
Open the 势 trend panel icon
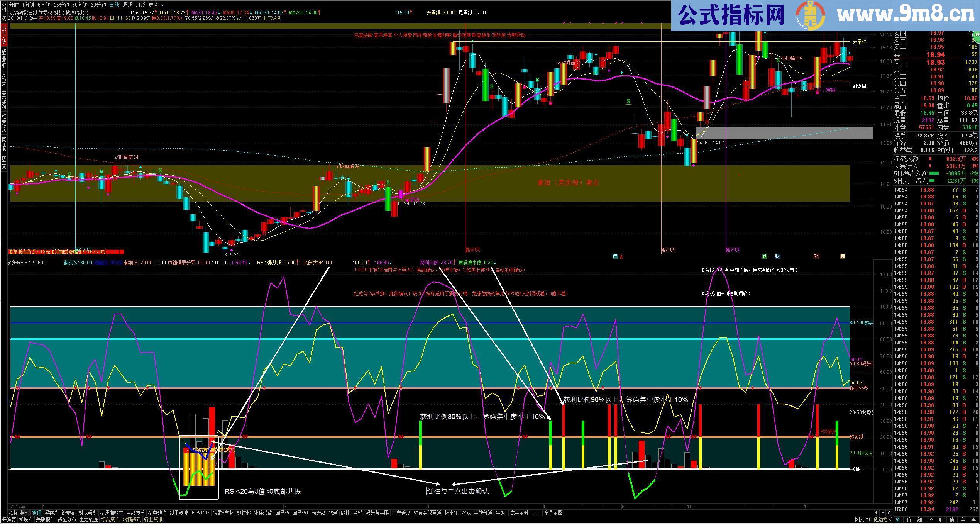pyautogui.click(x=930, y=520)
